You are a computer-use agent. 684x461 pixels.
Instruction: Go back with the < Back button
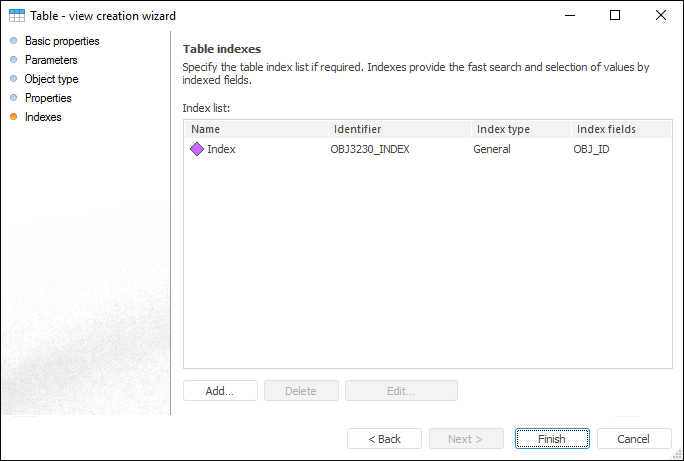tap(384, 439)
